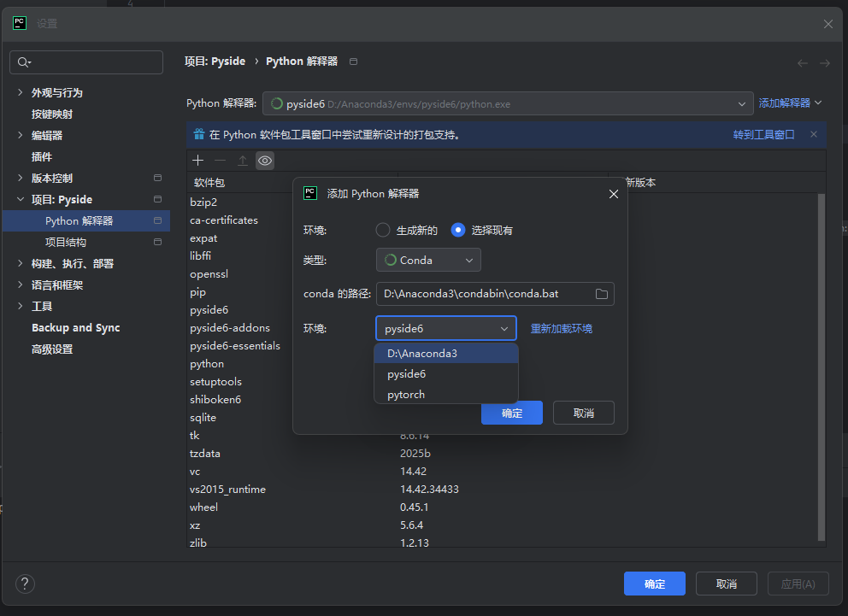Cancel the add interpreter dialog with 取消
The width and height of the screenshot is (848, 616).
tap(584, 413)
